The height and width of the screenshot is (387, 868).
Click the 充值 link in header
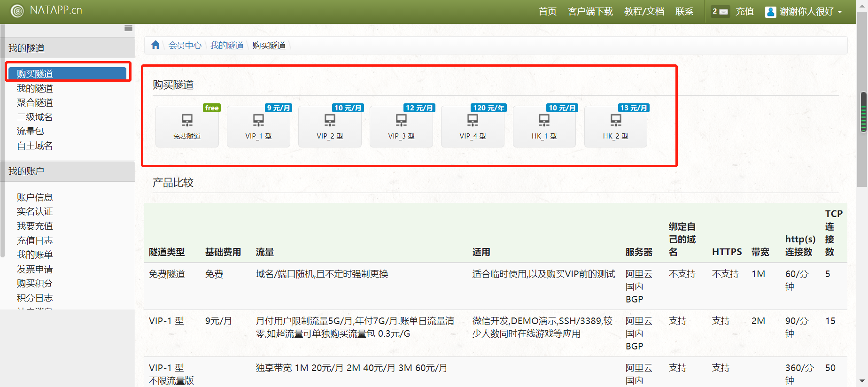coord(744,11)
